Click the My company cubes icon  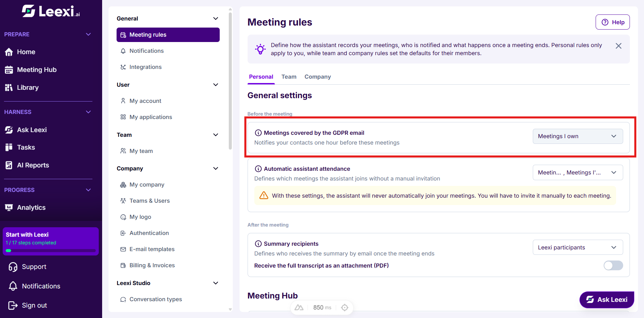coord(123,185)
